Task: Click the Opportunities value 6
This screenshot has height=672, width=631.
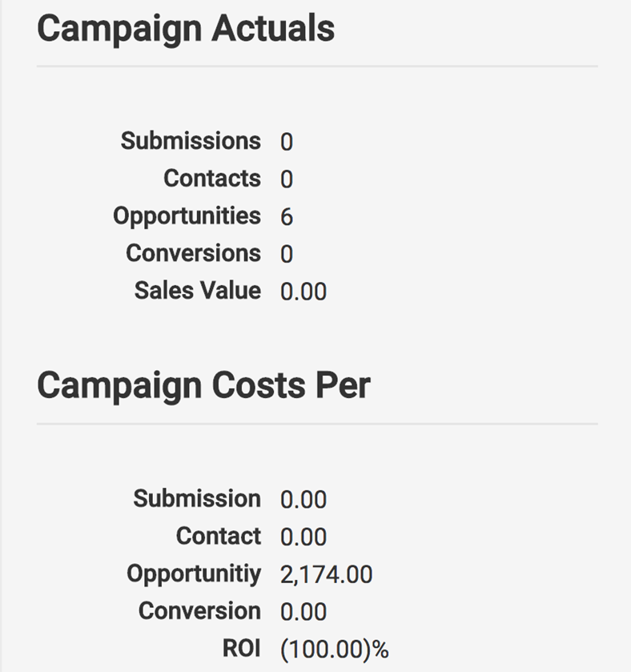Action: click(287, 216)
